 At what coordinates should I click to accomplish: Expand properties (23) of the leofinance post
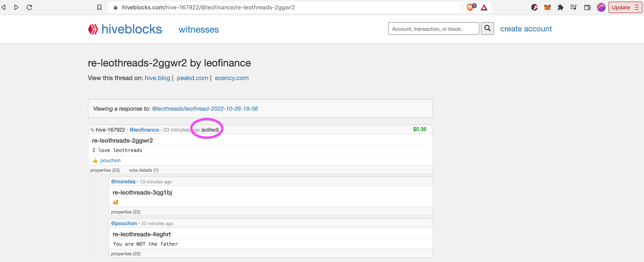point(105,170)
